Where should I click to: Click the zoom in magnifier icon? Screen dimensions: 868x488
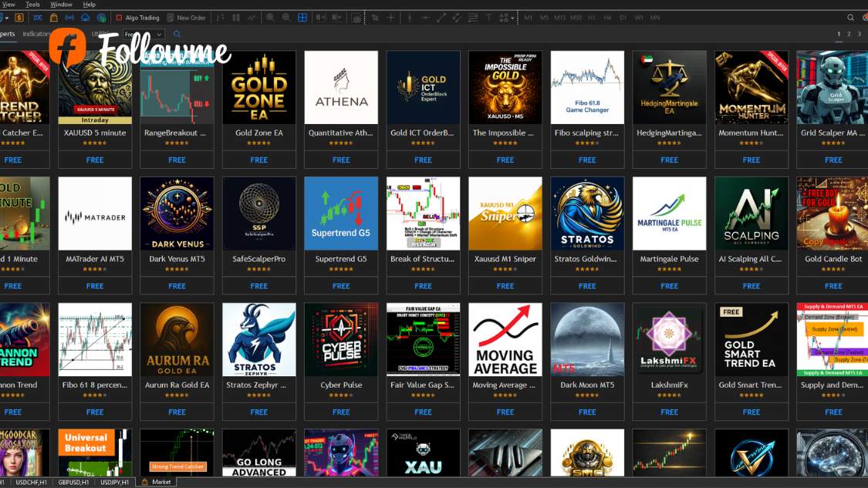pos(270,18)
